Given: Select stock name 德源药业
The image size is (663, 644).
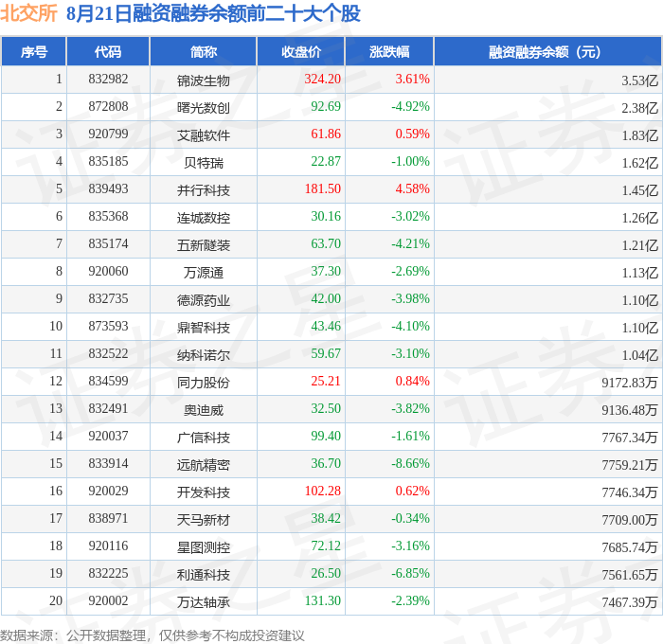Looking at the screenshot, I should [x=204, y=300].
